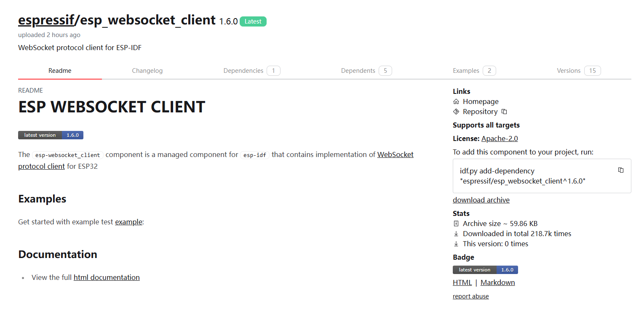Click the latest version badge under Badge
Screen dimensions: 644x330
point(485,270)
